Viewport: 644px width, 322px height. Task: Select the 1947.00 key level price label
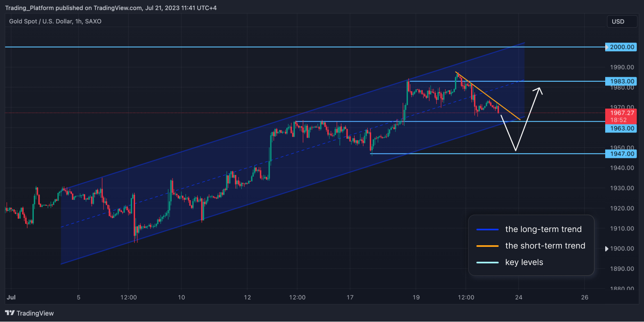click(x=621, y=154)
